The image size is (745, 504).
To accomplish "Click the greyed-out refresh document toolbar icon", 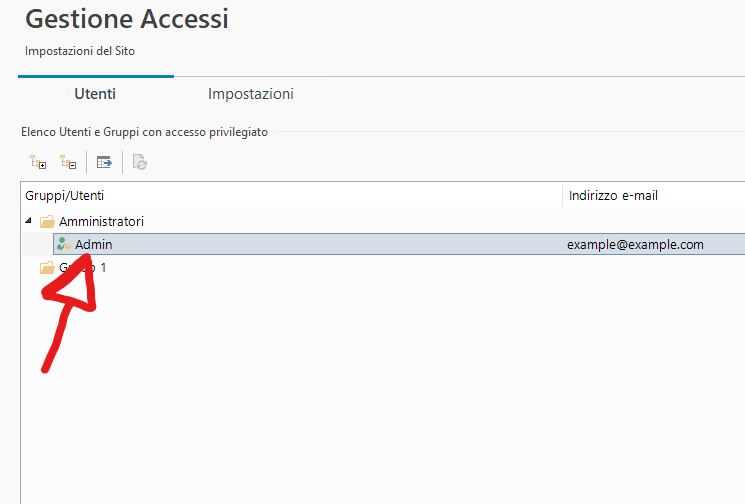I will click(x=140, y=162).
